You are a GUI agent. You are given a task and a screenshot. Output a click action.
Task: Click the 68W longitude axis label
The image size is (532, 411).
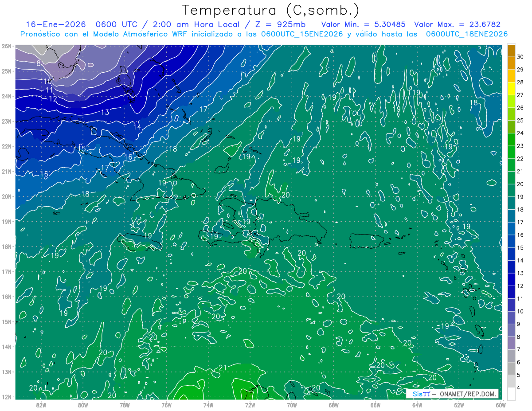334,405
